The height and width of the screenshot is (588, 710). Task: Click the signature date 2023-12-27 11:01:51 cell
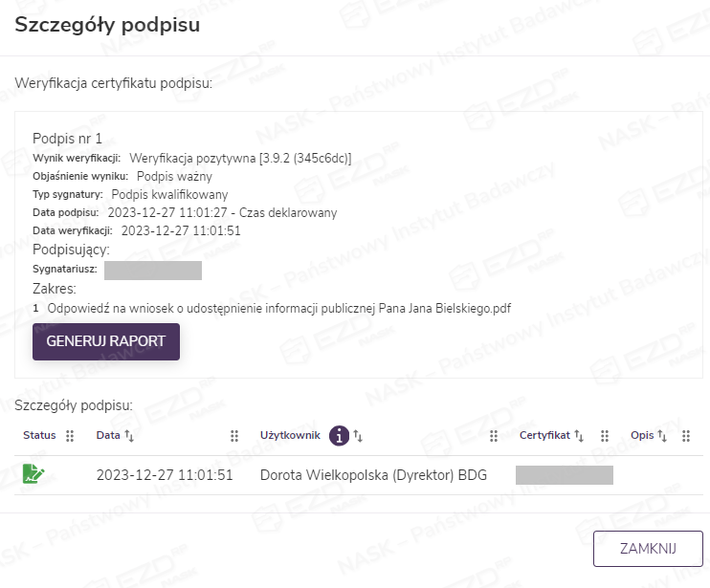165,474
